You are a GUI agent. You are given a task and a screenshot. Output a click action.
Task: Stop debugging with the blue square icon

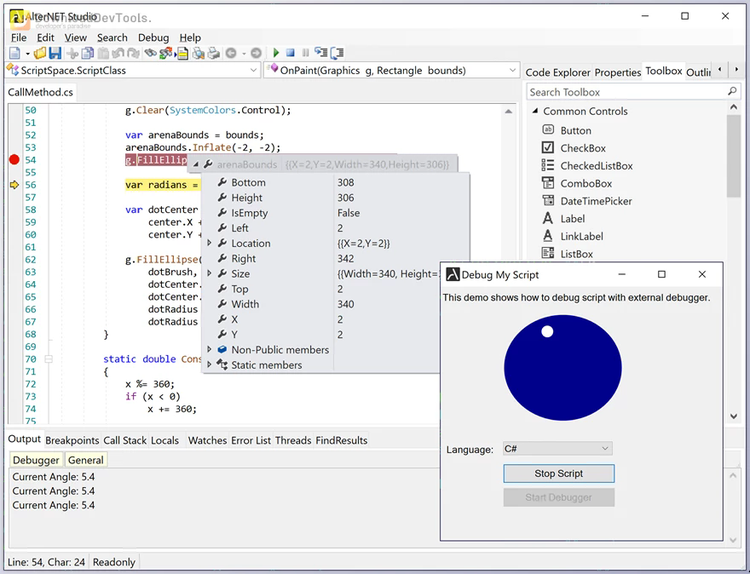pyautogui.click(x=290, y=53)
